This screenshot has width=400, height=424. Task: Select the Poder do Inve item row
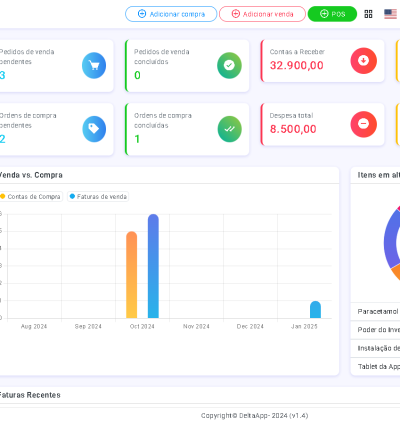(x=376, y=330)
